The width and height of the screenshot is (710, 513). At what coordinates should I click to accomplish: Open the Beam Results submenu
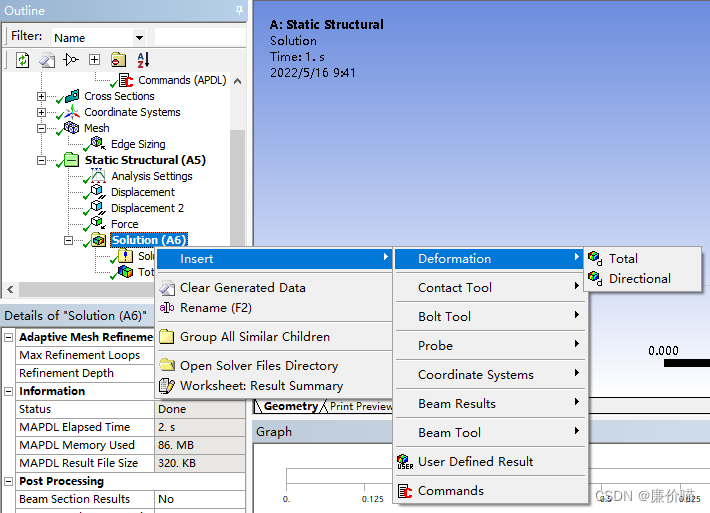[x=491, y=404]
